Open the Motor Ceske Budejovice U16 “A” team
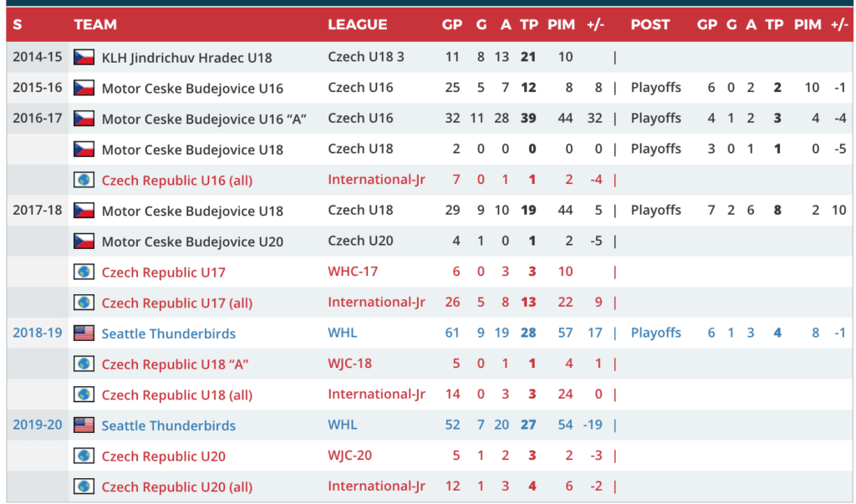This screenshot has width=856, height=504. [204, 119]
